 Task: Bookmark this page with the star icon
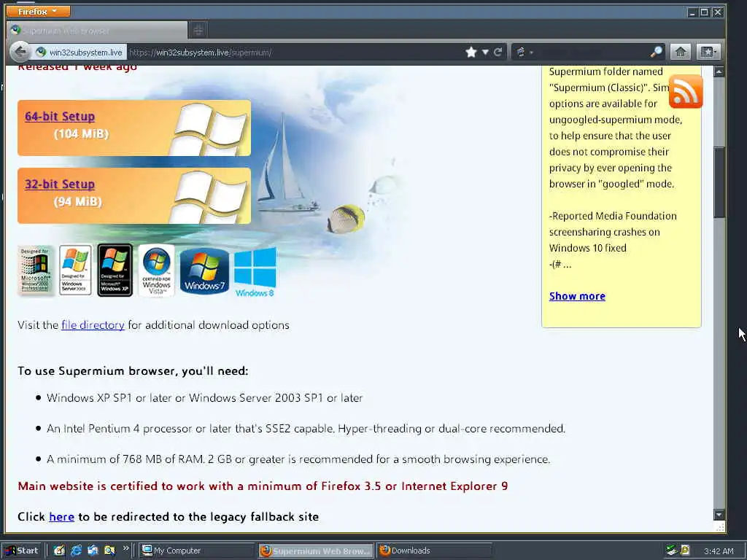click(x=471, y=52)
